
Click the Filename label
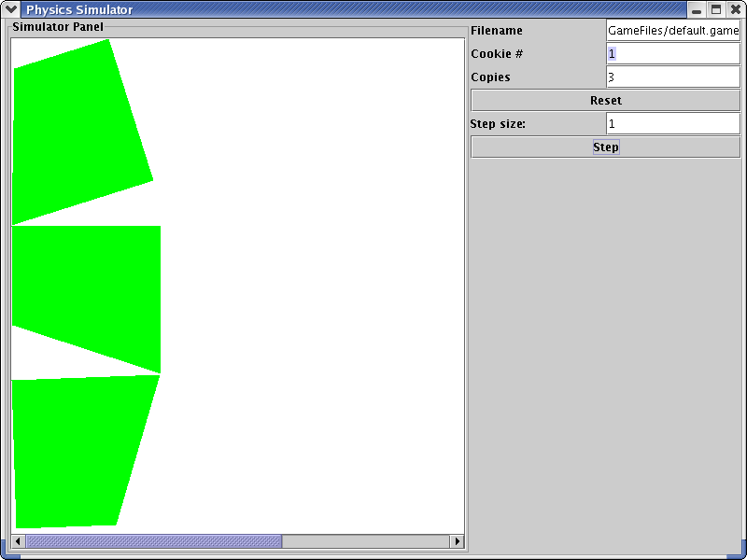click(x=497, y=31)
